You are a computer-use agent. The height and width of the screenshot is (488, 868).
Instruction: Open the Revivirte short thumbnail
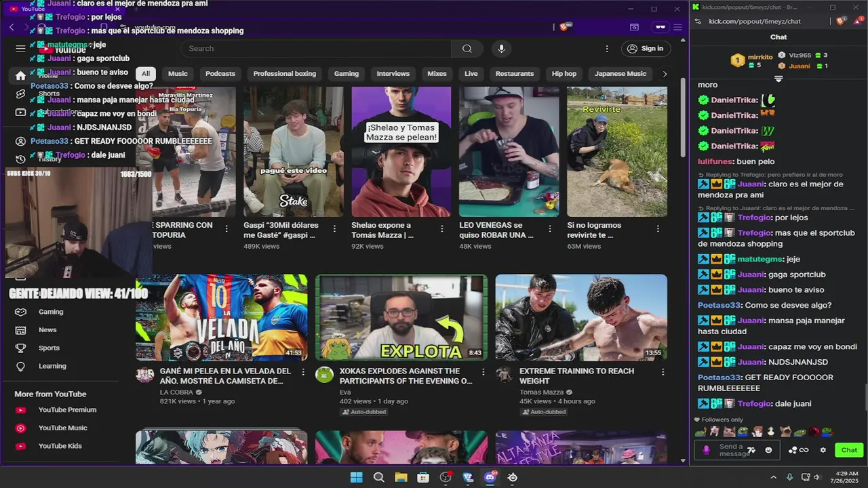point(617,152)
